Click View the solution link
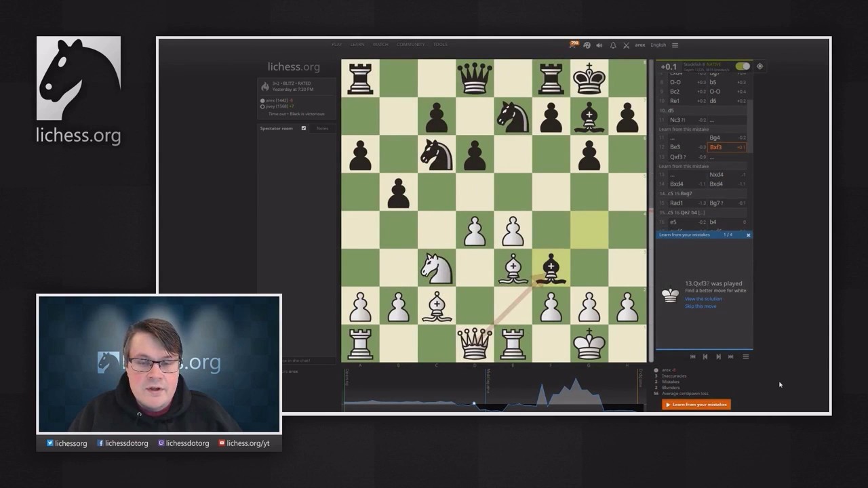The image size is (868, 488). (703, 299)
